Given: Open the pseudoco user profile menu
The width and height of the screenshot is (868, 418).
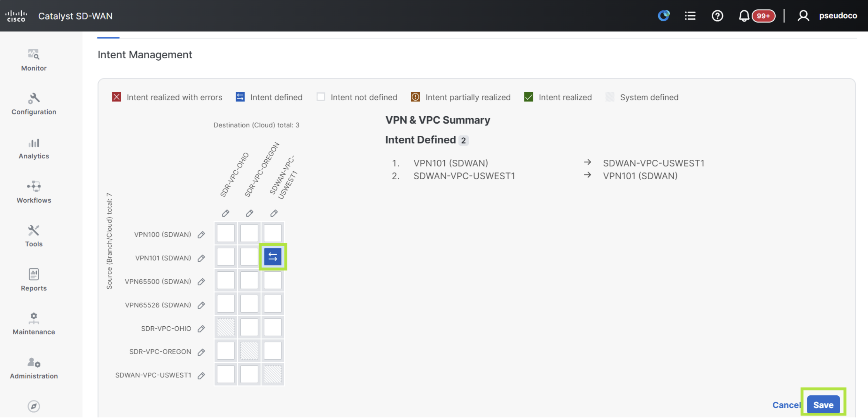Looking at the screenshot, I should point(827,16).
